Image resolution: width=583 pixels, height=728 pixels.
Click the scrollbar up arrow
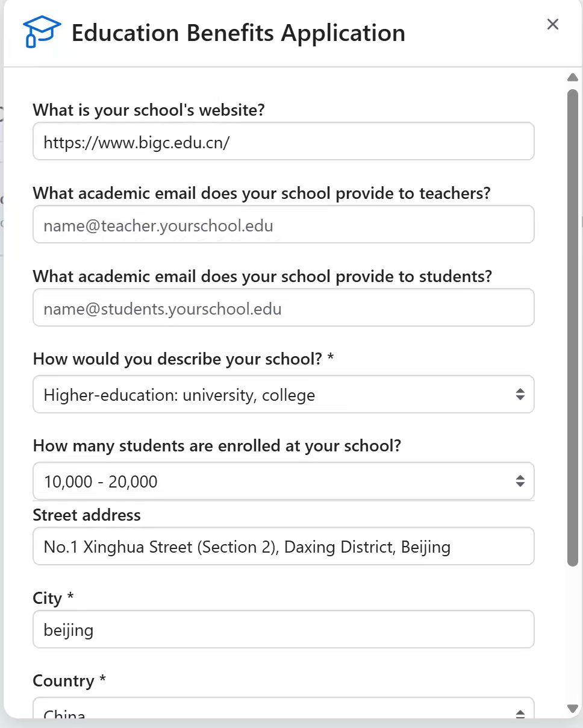(572, 77)
